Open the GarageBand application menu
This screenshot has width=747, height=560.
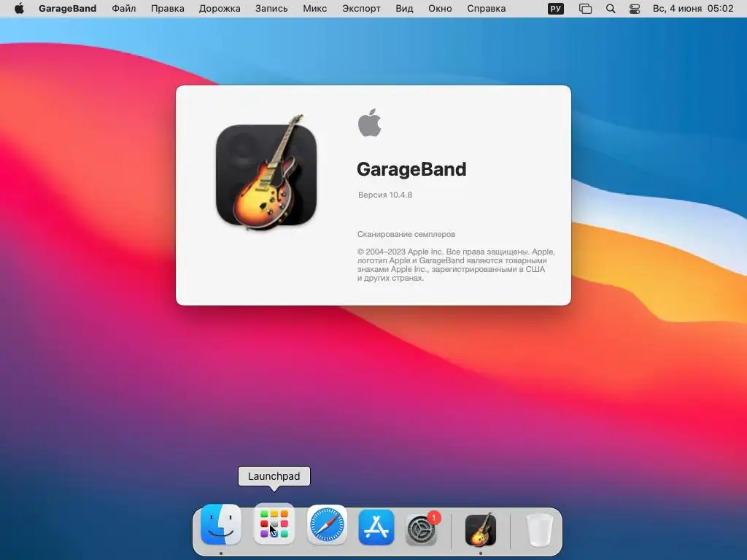[67, 9]
